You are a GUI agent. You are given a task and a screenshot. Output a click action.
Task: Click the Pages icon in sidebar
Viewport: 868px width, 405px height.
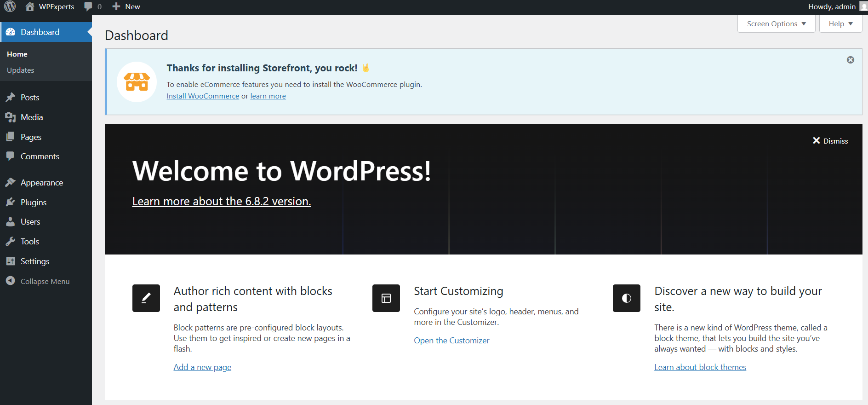point(11,137)
